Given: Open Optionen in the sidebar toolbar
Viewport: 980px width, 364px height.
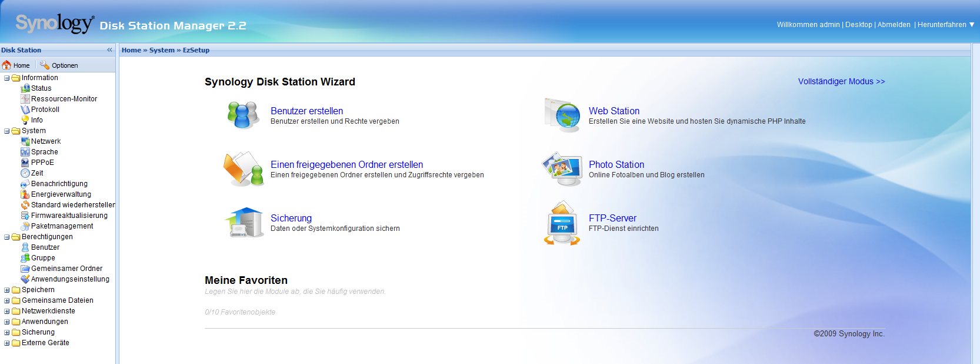Looking at the screenshot, I should click(x=59, y=65).
